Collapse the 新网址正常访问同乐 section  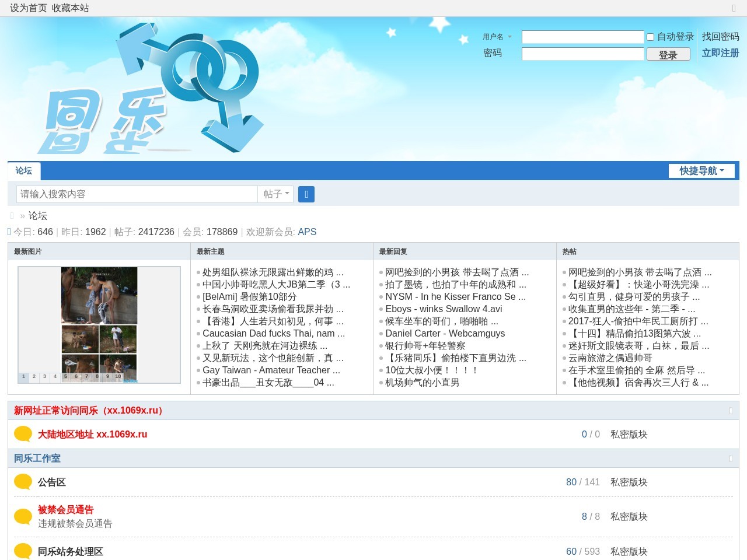[731, 411]
